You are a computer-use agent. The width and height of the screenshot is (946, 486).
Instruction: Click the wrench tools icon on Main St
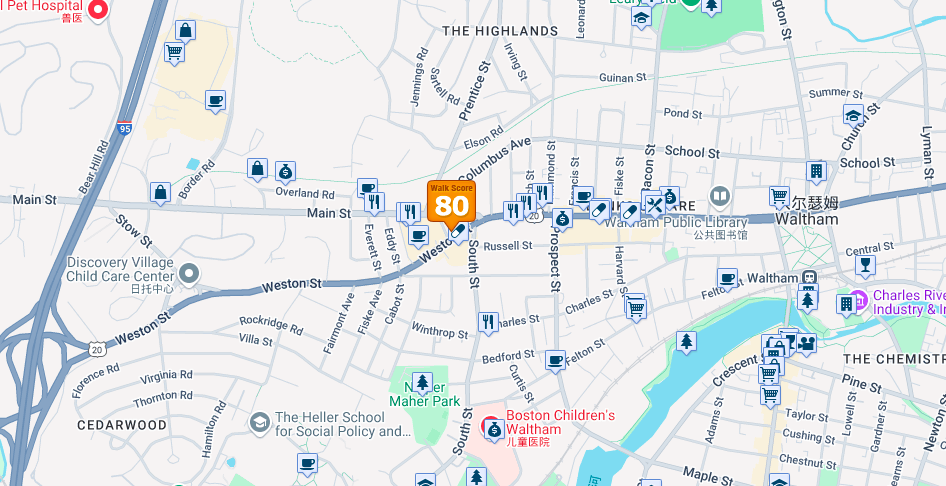654,206
